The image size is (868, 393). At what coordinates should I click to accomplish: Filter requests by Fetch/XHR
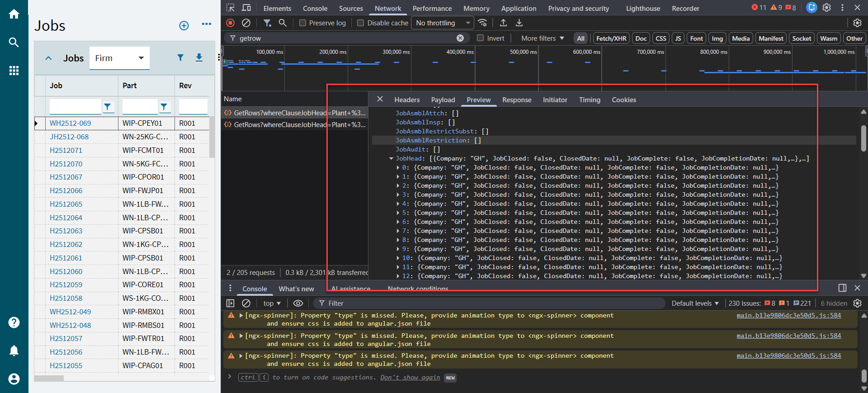611,38
